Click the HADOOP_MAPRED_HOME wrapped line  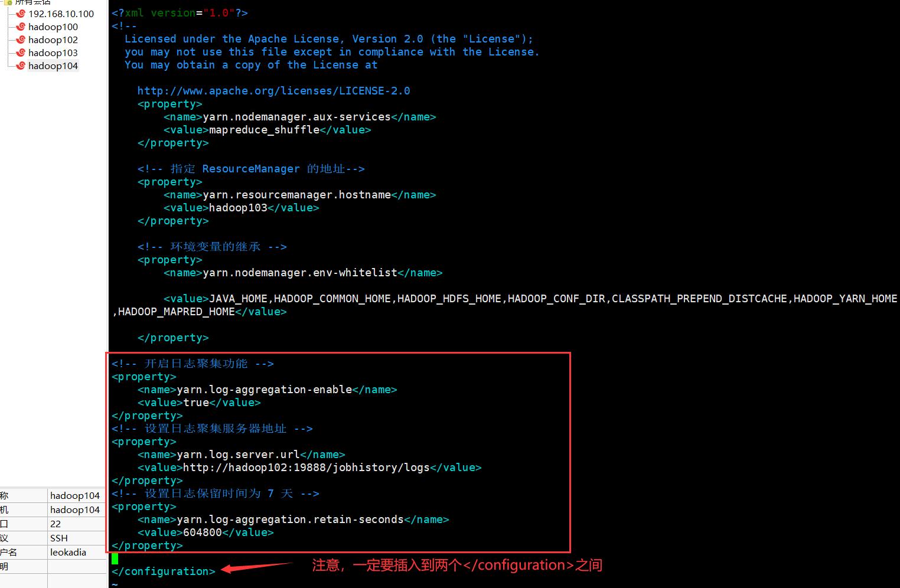pos(199,312)
